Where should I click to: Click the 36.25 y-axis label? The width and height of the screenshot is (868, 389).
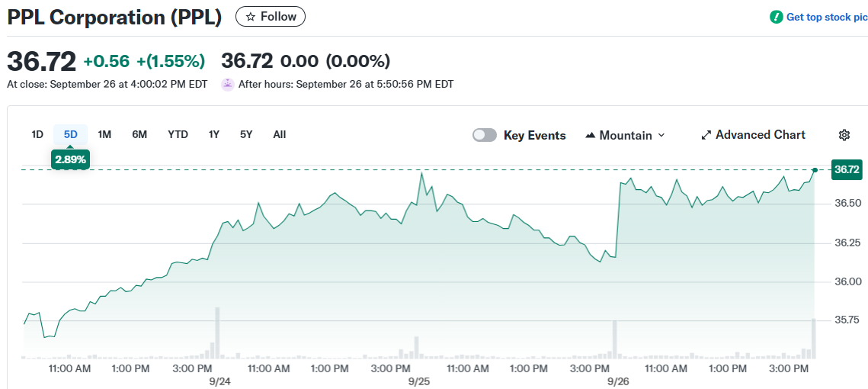click(847, 243)
